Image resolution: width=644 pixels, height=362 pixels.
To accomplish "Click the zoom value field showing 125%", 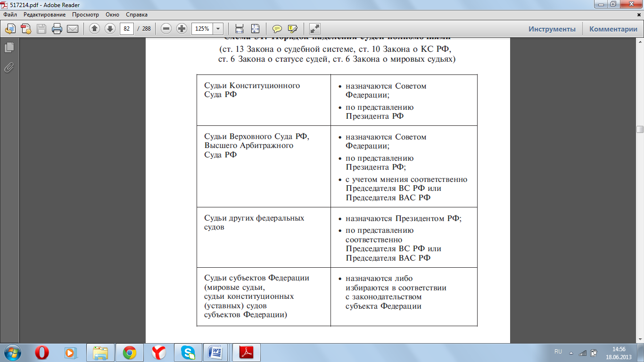I will 202,29.
